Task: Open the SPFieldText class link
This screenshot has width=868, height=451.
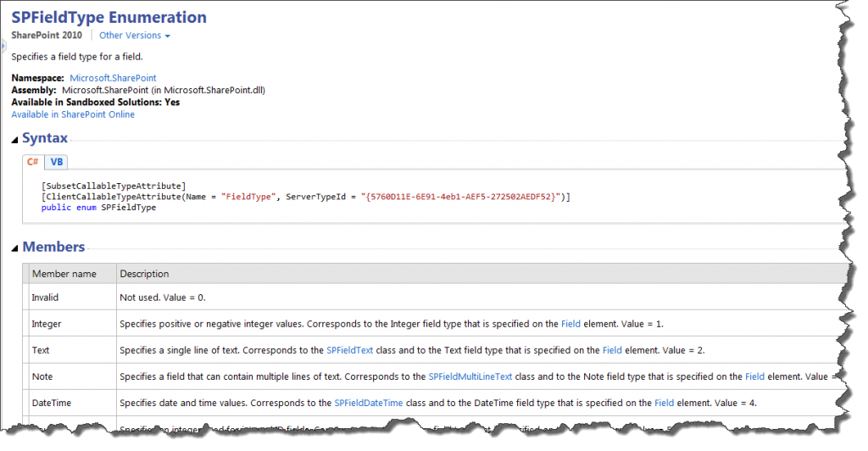Action: [349, 350]
